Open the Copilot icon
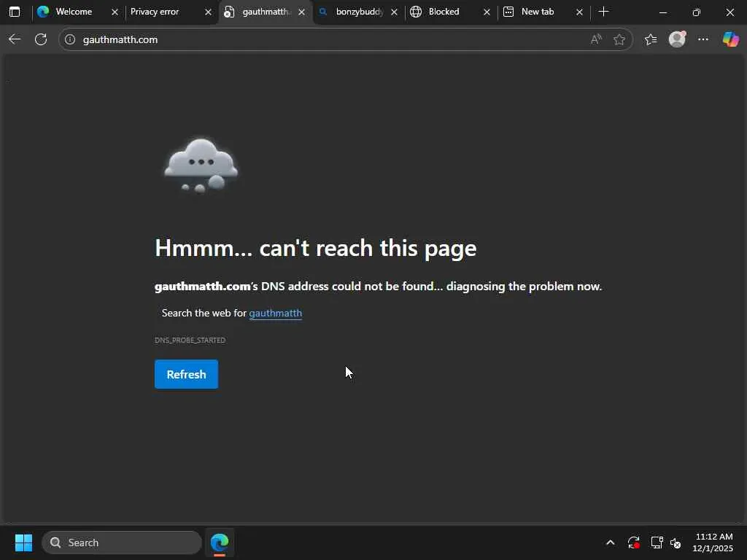Screen dimensions: 747x560 point(730,39)
